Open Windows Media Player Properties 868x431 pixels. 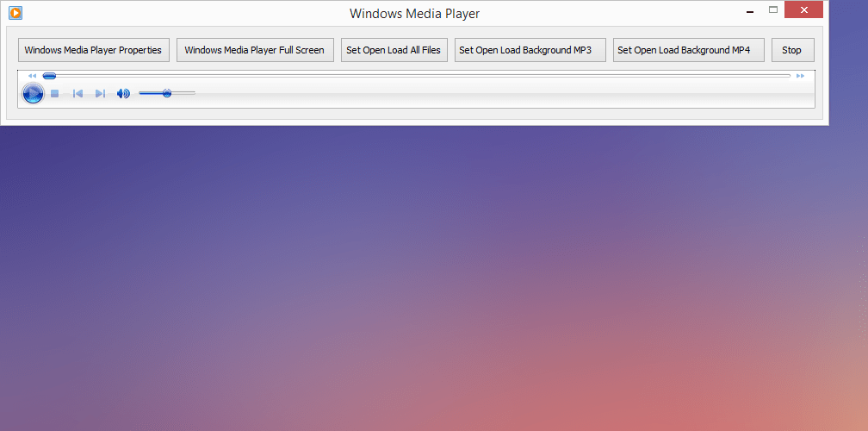(x=94, y=50)
